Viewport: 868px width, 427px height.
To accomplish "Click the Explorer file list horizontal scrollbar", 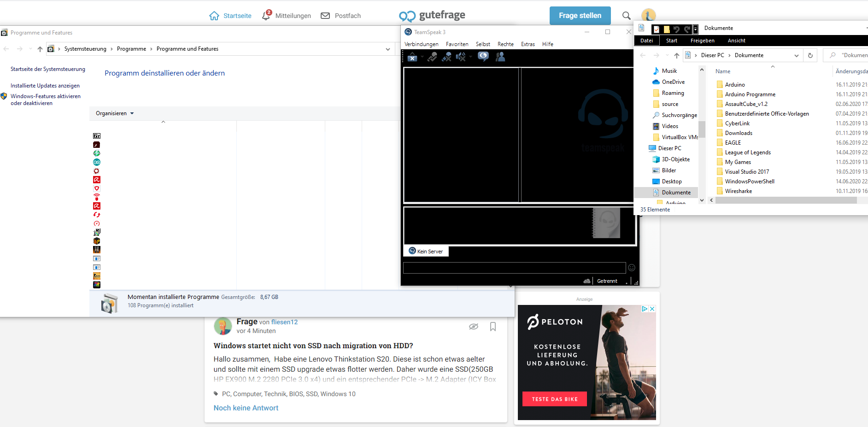I will 786,200.
